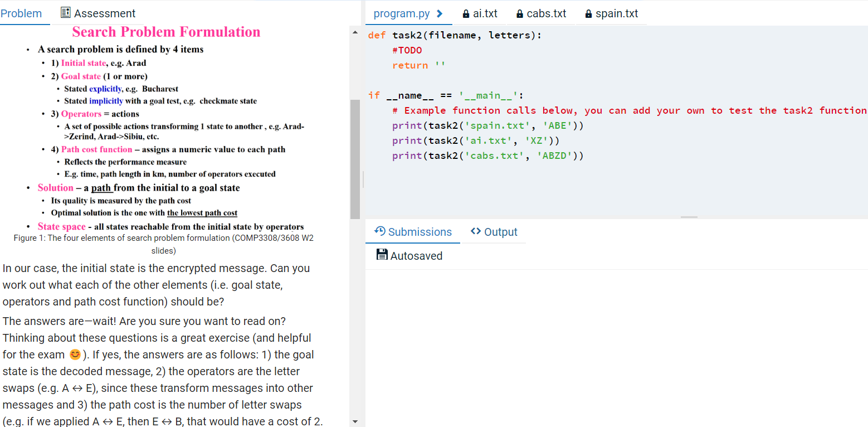Screen dimensions: 868x427
Task: Click the pink 'Path cost function' text
Action: click(97, 149)
